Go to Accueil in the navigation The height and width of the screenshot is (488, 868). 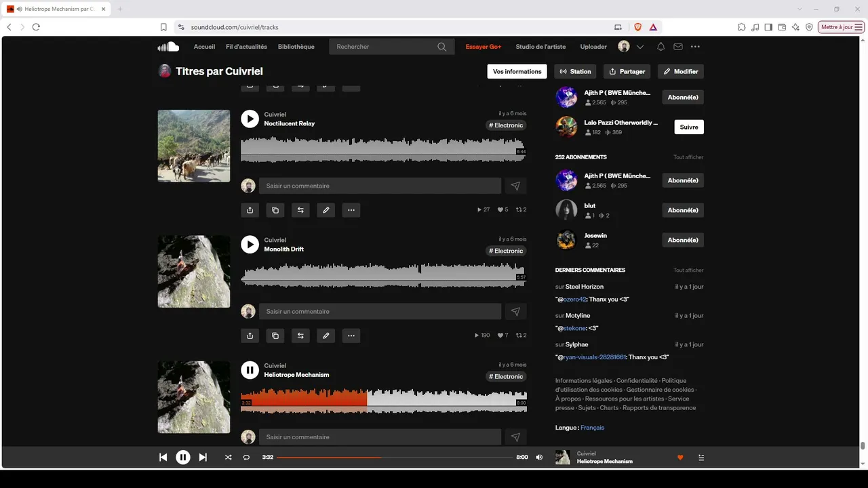pyautogui.click(x=204, y=47)
